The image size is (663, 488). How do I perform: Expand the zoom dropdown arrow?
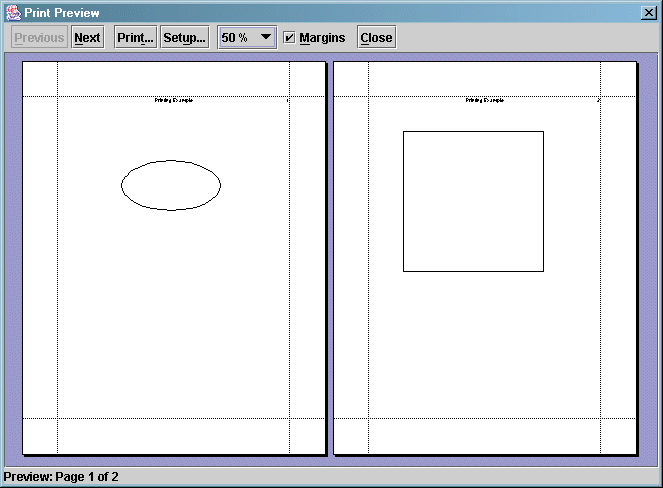(x=265, y=38)
